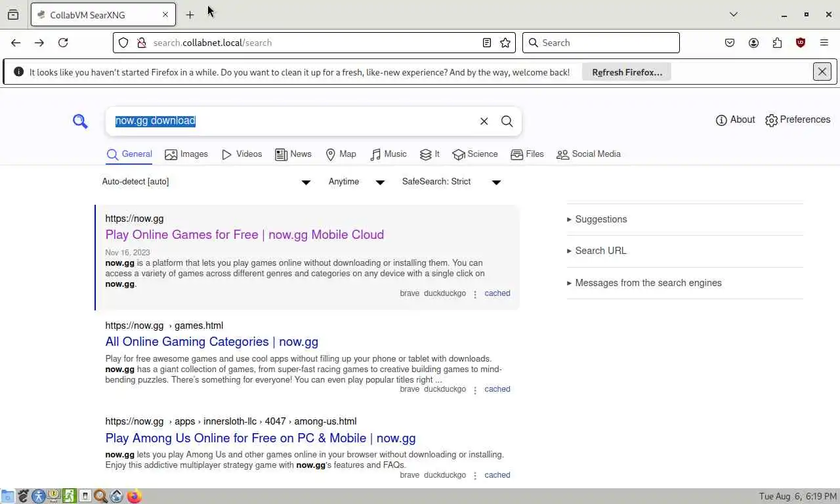Viewport: 840px width, 504px height.
Task: Launch Firefox from the taskbar
Action: (135, 496)
